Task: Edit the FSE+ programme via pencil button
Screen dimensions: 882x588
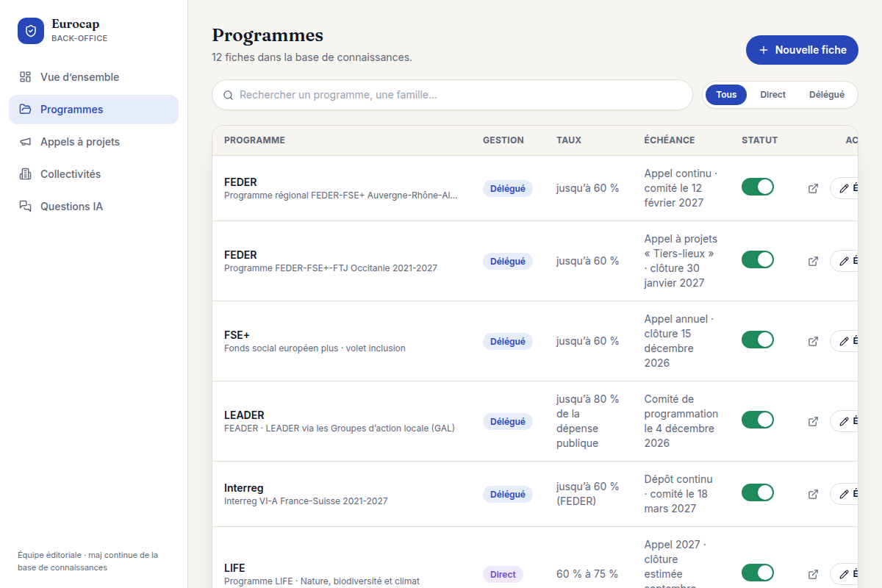Action: point(845,341)
